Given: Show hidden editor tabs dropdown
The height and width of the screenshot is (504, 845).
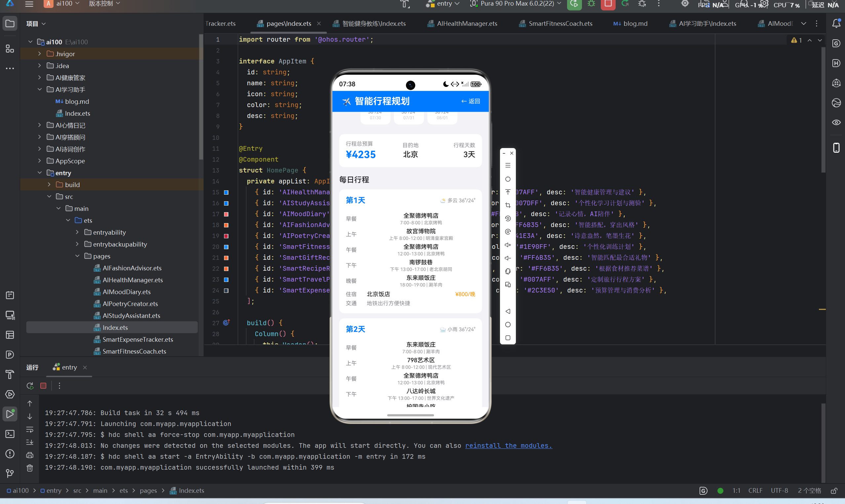Looking at the screenshot, I should [803, 23].
